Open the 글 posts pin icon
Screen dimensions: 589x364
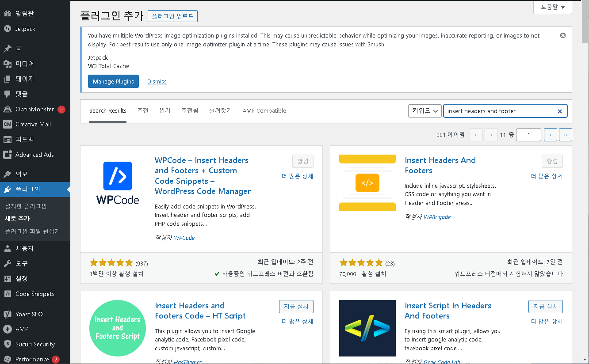[x=8, y=49]
